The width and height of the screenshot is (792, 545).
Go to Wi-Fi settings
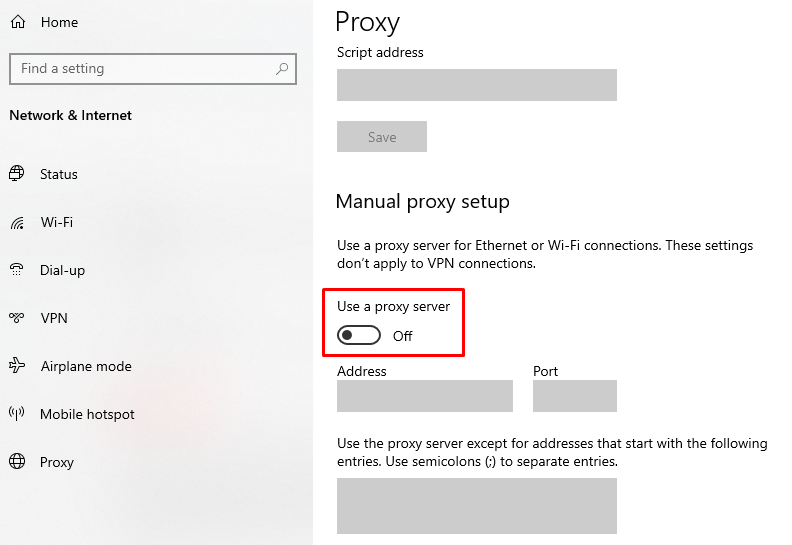pyautogui.click(x=57, y=222)
